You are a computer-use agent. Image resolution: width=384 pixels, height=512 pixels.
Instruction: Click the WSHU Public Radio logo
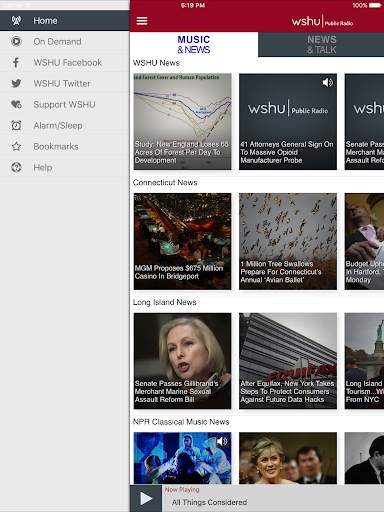(322, 21)
